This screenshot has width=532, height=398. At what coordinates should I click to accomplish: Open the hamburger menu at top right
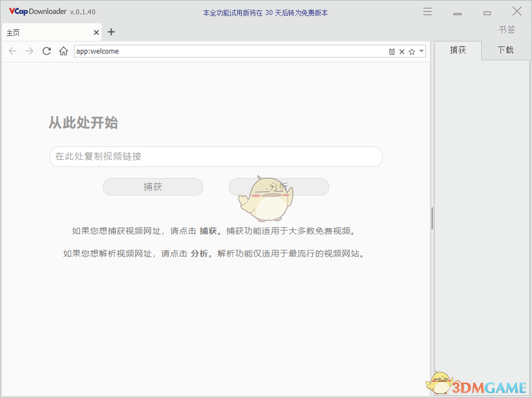point(427,11)
